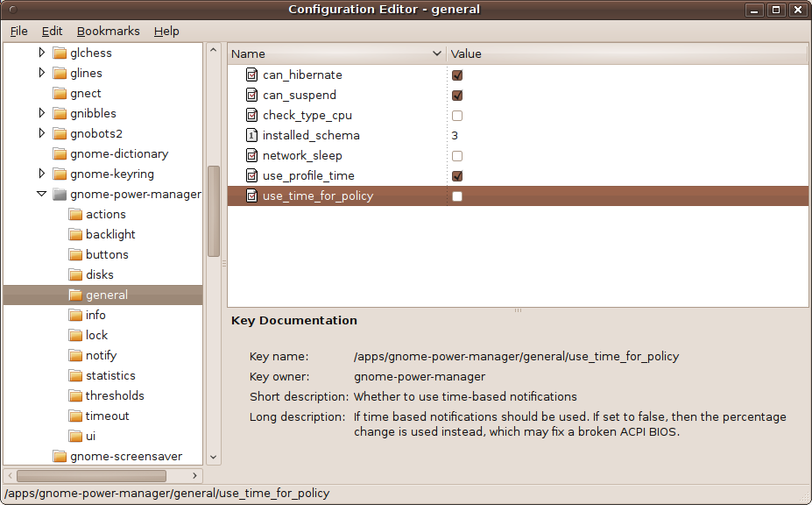812x505 pixels.
Task: Click the gnome-dictionary folder icon
Action: tap(60, 154)
